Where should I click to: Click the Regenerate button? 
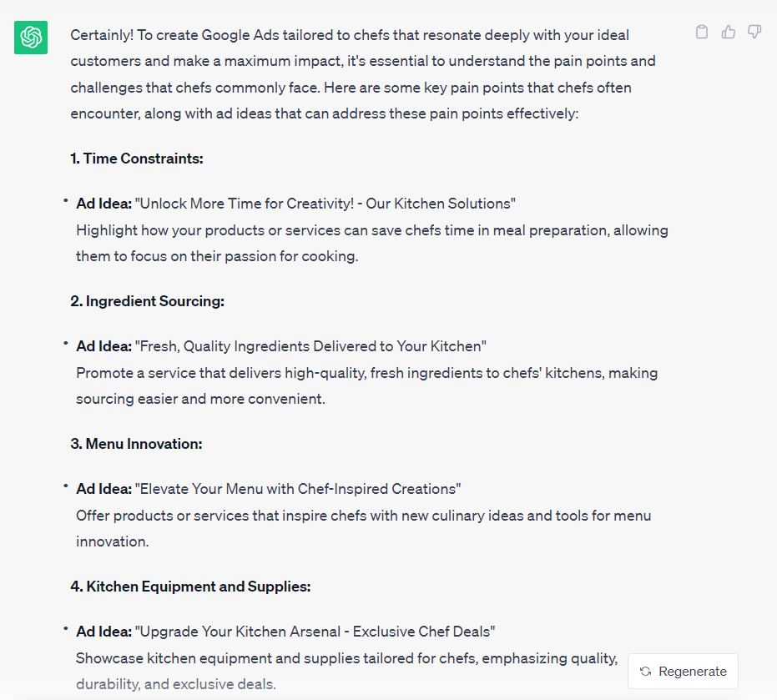[x=683, y=672]
